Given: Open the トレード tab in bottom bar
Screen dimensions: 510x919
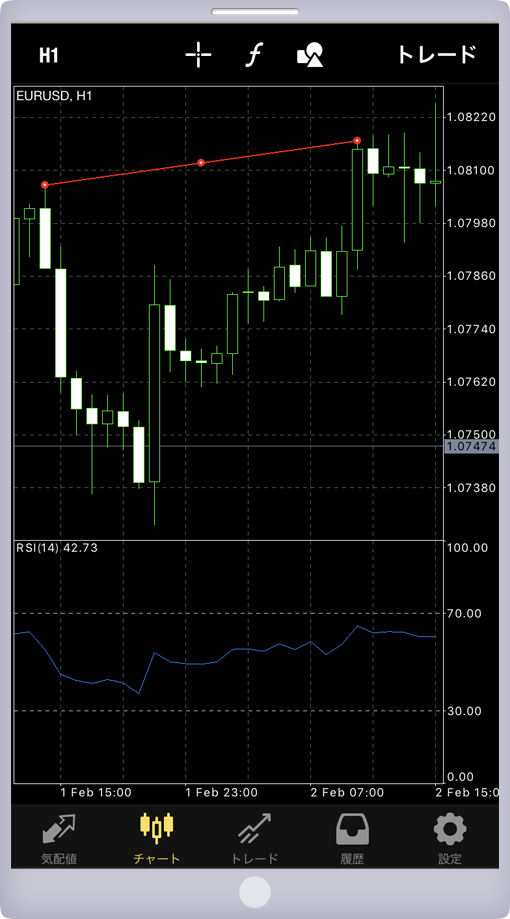Looking at the screenshot, I should [254, 839].
